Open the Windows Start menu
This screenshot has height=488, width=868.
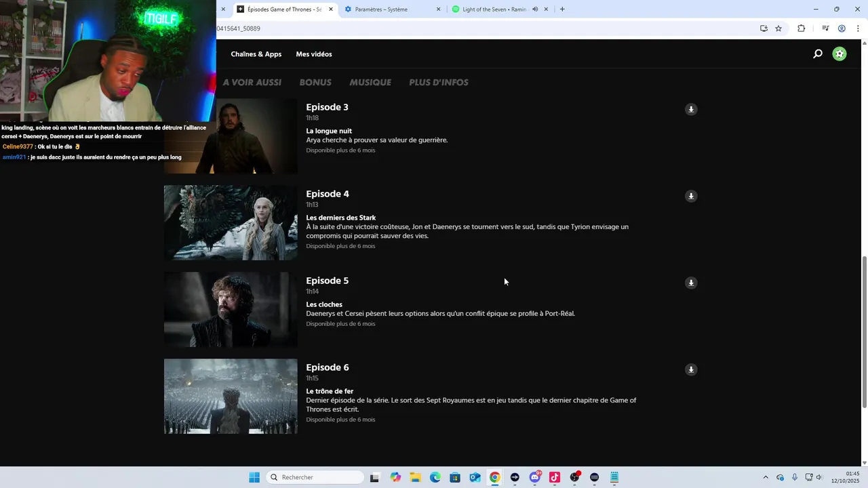tap(254, 477)
